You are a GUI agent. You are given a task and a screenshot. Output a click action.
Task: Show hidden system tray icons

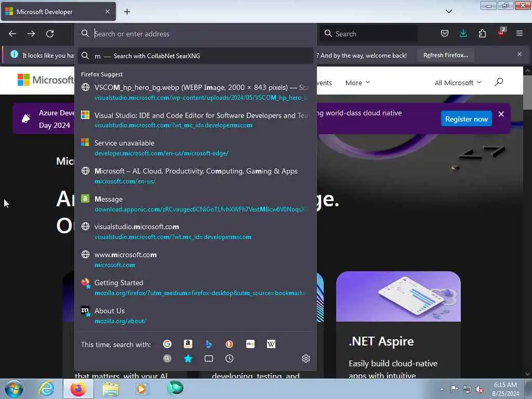pyautogui.click(x=442, y=389)
